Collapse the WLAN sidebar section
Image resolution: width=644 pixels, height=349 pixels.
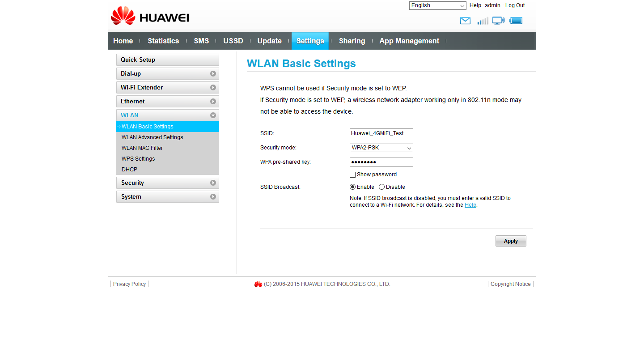pyautogui.click(x=213, y=115)
